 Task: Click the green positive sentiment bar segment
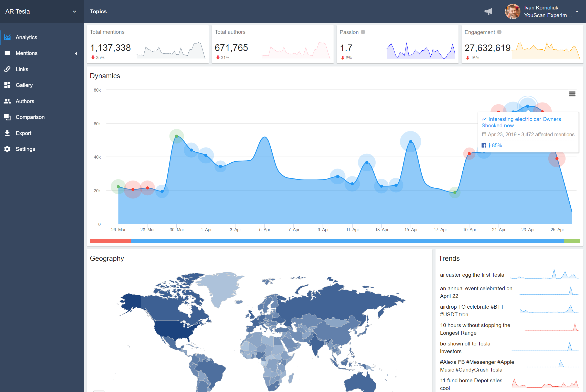click(572, 241)
